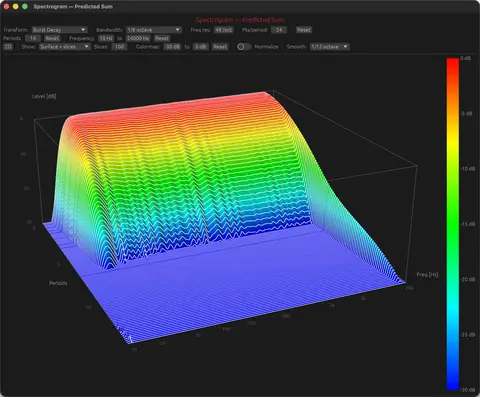Image resolution: width=480 pixels, height=397 pixels.
Task: Click the rainbow colormap legend bar
Action: tap(453, 224)
